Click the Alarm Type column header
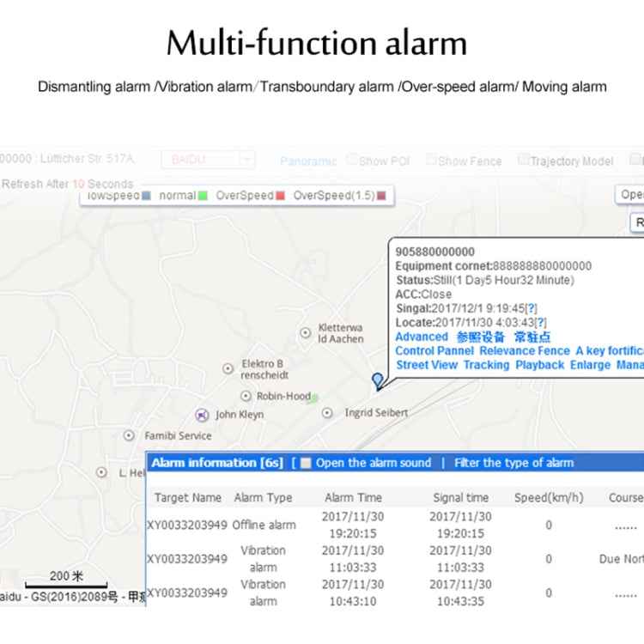 [x=263, y=497]
